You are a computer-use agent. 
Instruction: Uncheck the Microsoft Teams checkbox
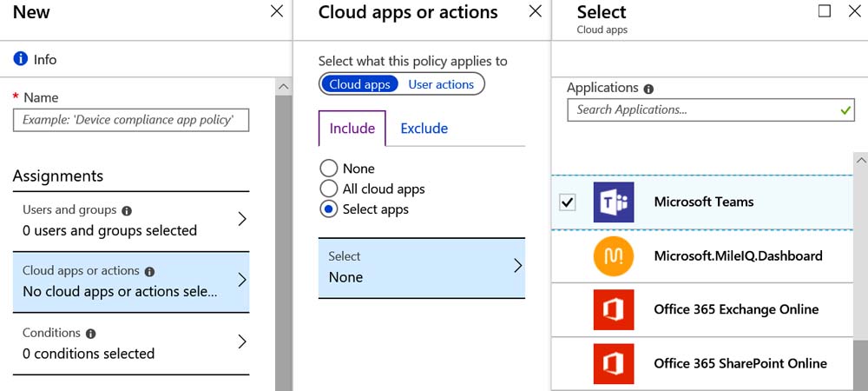(x=567, y=202)
